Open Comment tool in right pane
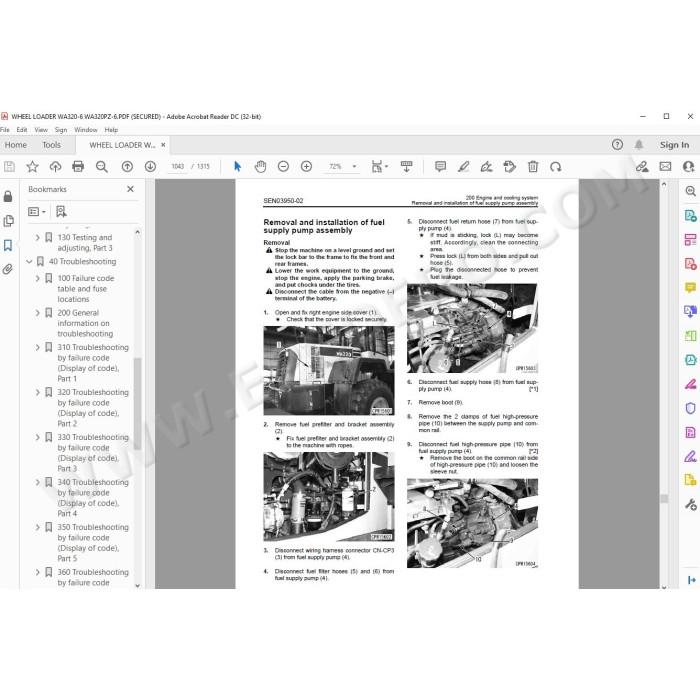The width and height of the screenshot is (700, 700). [690, 288]
